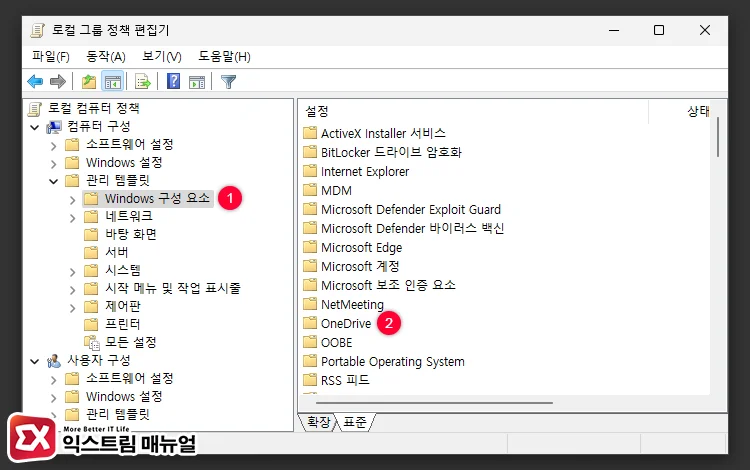750x470 pixels.
Task: Click the vertical scrollbar in settings list
Action: (x=717, y=137)
